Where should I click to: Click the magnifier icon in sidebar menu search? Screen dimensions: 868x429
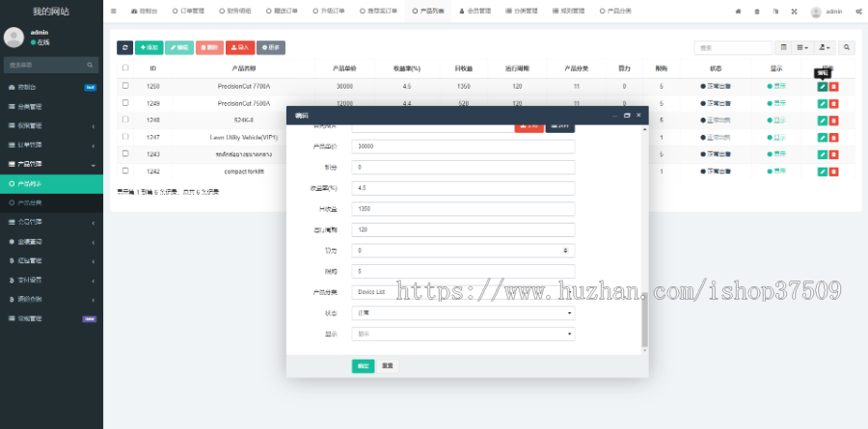(x=90, y=65)
